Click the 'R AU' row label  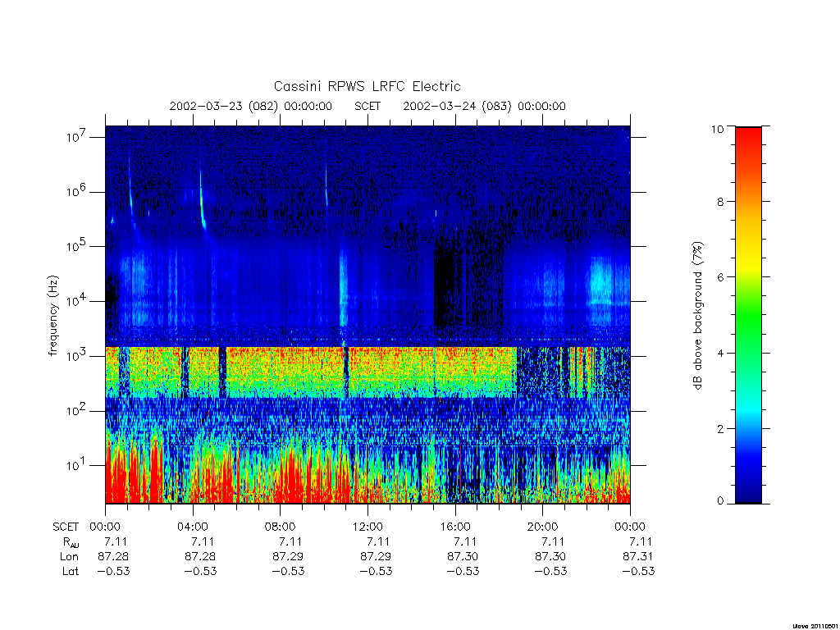71,542
